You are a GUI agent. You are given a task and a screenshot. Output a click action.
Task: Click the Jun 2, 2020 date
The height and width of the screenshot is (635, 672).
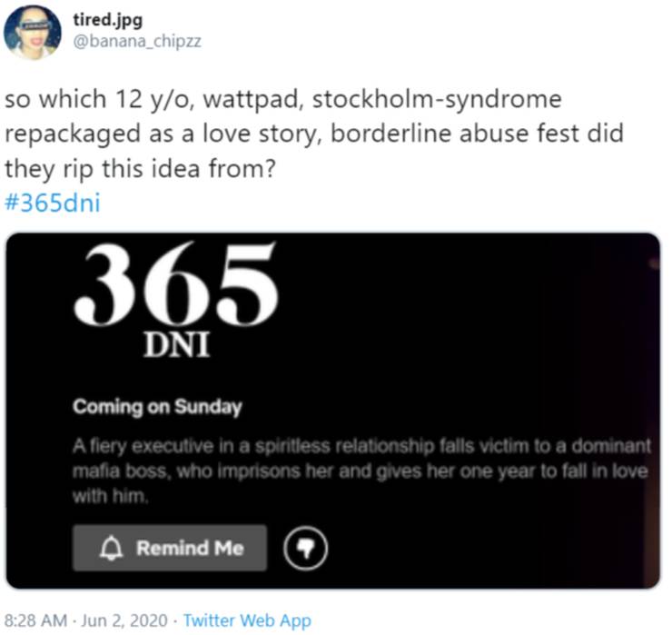pyautogui.click(x=124, y=620)
